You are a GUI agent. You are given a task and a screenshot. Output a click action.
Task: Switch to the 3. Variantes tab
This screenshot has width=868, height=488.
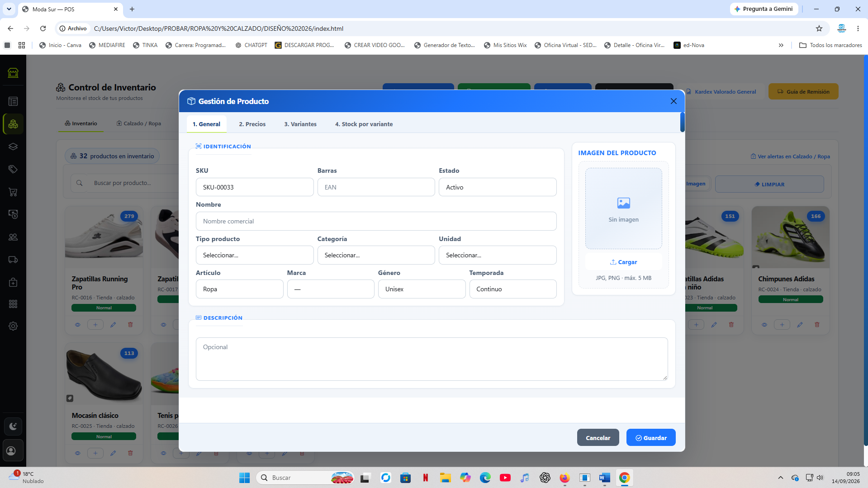(300, 124)
